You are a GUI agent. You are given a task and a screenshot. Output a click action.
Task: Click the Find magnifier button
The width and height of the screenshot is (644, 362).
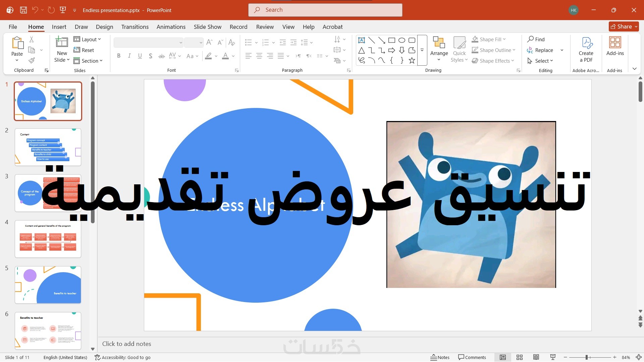tap(536, 39)
